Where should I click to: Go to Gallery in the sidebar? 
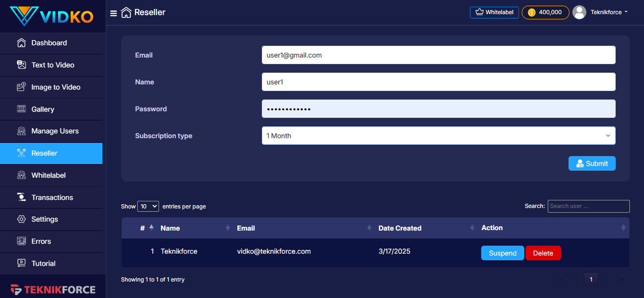pyautogui.click(x=42, y=109)
